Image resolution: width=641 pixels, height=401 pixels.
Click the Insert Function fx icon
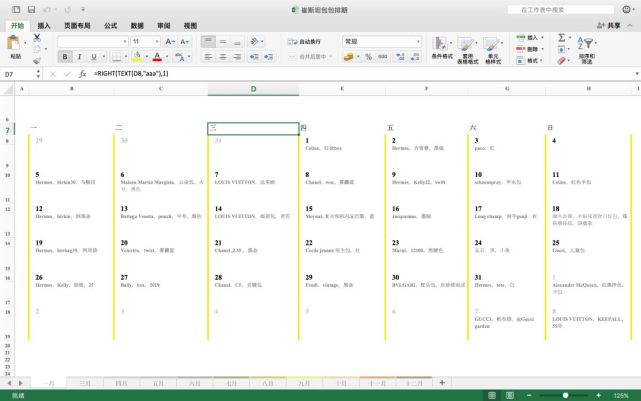[83, 74]
